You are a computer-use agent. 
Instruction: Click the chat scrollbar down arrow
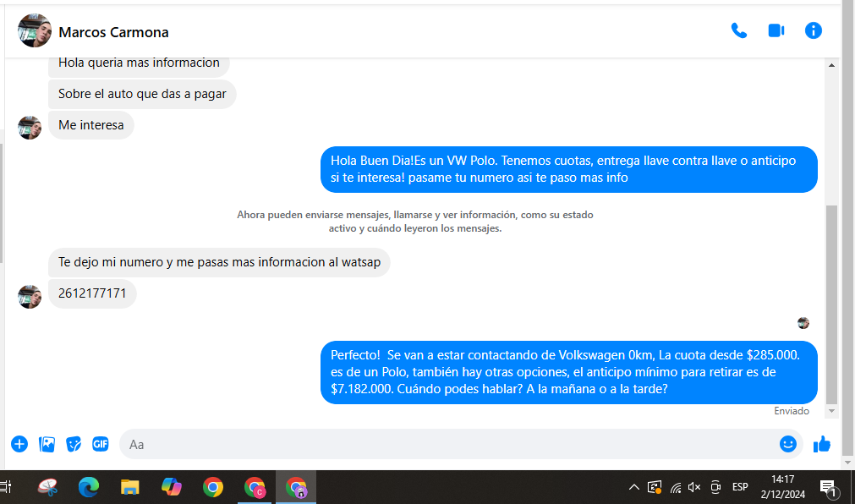pyautogui.click(x=831, y=411)
